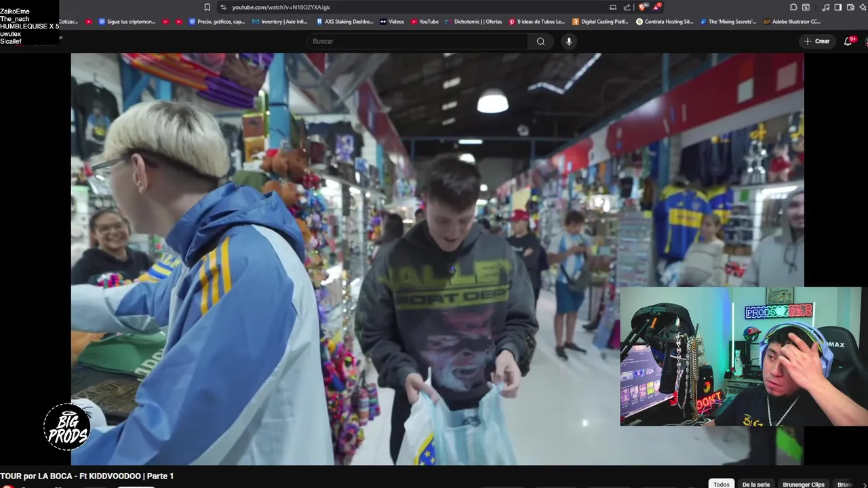This screenshot has height=488, width=868.
Task: Click the YouTube 'Buscar' search field
Action: point(417,41)
